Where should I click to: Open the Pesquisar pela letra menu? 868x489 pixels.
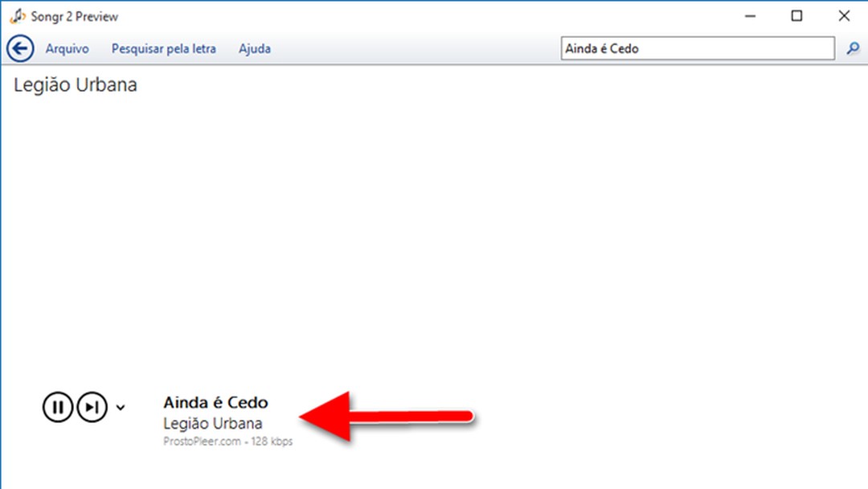(x=163, y=49)
